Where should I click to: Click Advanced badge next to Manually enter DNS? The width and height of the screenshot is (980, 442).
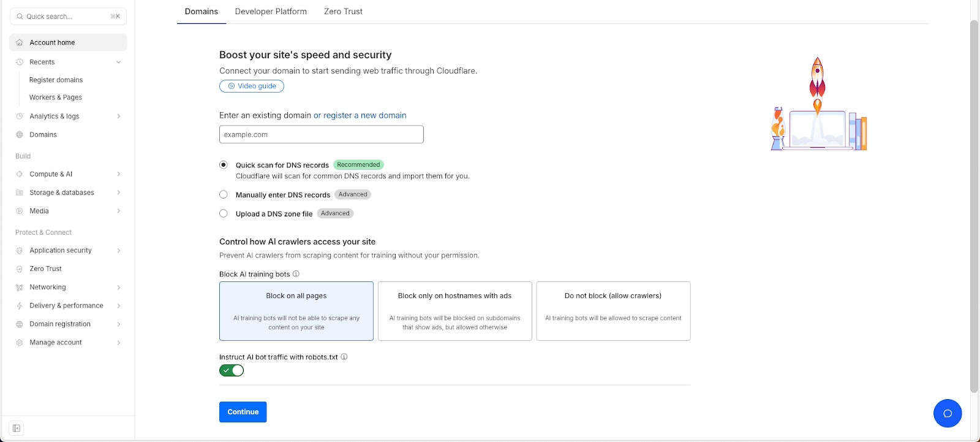353,194
